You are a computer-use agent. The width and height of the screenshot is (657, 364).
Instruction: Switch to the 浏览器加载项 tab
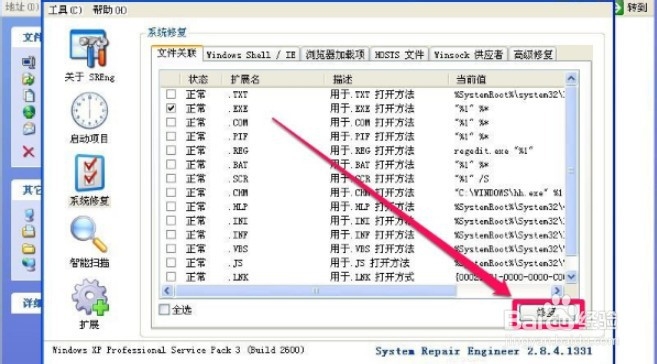point(335,54)
